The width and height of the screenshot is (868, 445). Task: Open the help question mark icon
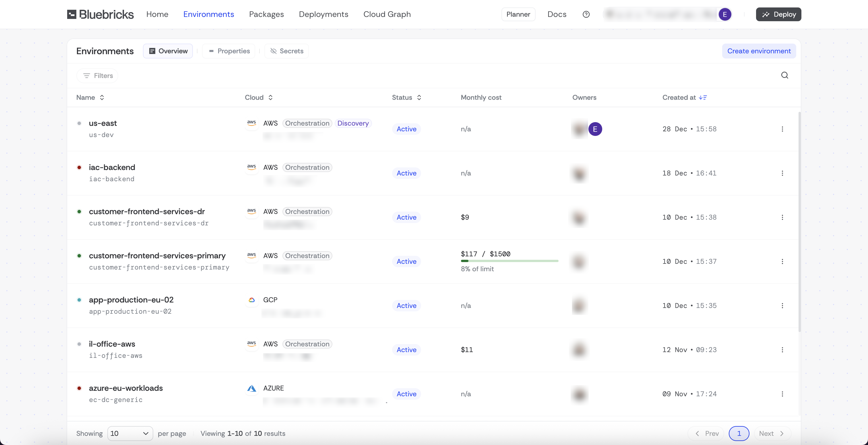point(586,14)
